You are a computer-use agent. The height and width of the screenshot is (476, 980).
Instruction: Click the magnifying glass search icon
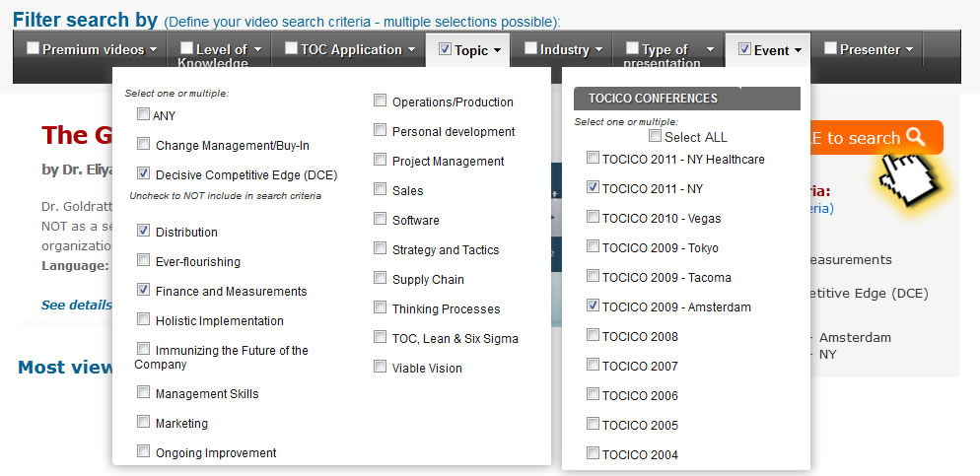(916, 137)
